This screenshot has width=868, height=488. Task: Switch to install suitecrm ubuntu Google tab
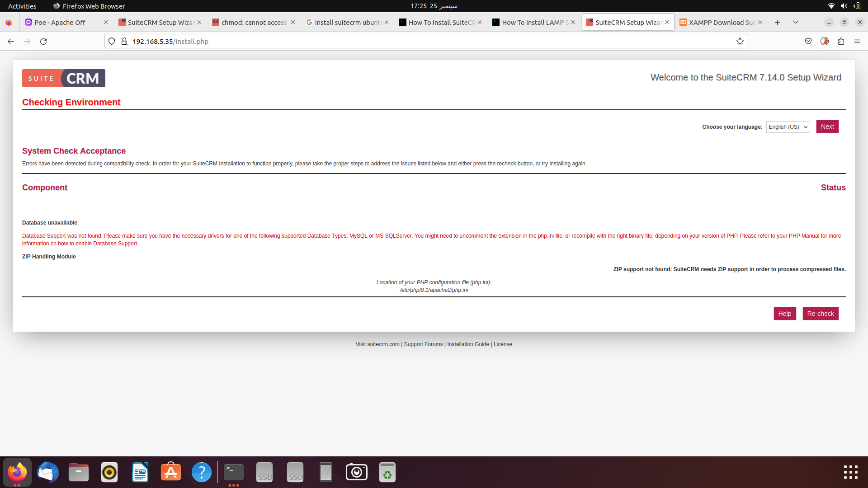[x=348, y=22]
